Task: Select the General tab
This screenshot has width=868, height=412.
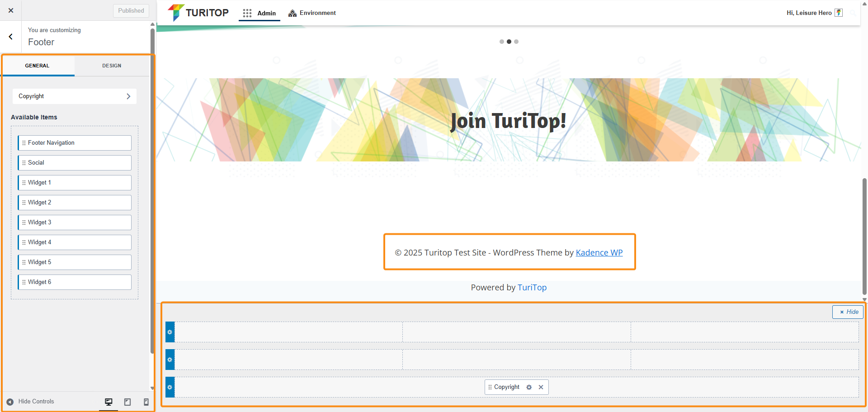Action: tap(37, 66)
